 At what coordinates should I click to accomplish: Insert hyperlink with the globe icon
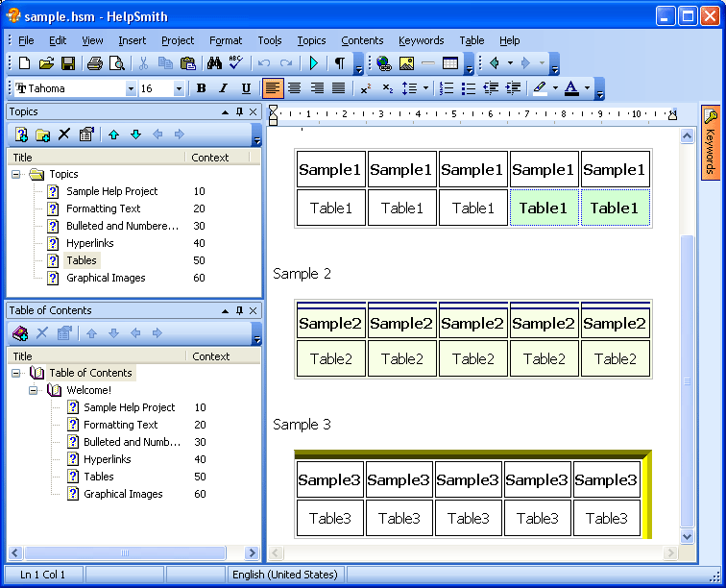coord(384,63)
